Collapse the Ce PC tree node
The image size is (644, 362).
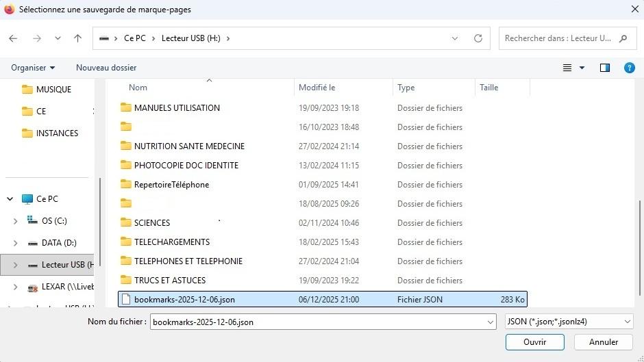point(10,199)
